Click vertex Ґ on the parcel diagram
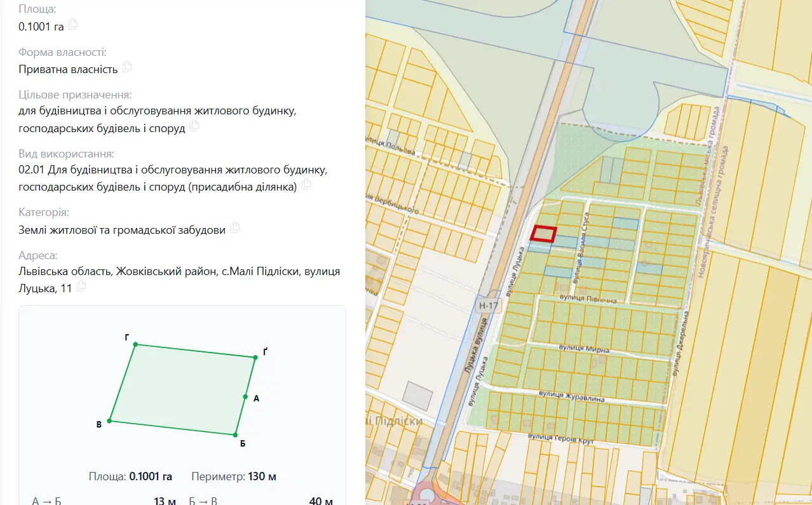Viewport: 812px width, 505px height. [x=255, y=358]
